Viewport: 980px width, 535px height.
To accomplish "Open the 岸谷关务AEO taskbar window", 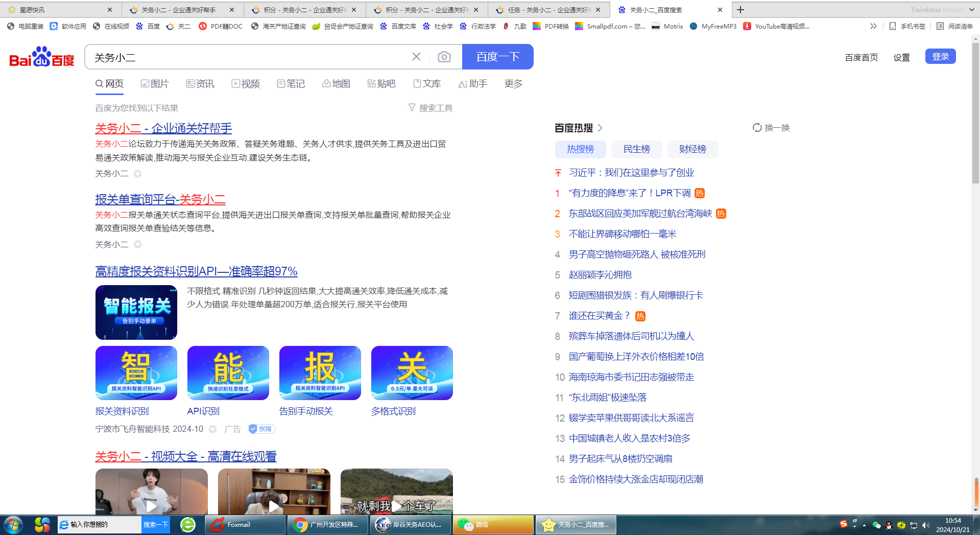I will coord(411,525).
